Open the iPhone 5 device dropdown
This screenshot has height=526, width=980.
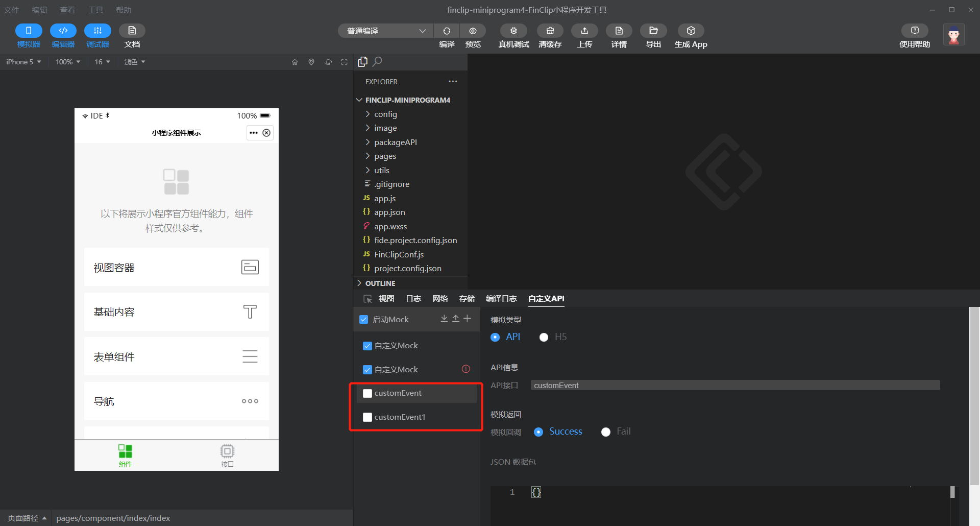pyautogui.click(x=23, y=62)
